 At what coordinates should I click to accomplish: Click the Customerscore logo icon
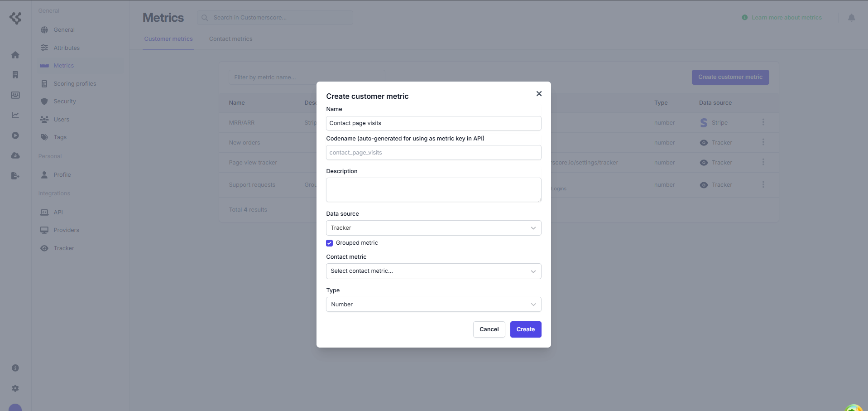[15, 18]
